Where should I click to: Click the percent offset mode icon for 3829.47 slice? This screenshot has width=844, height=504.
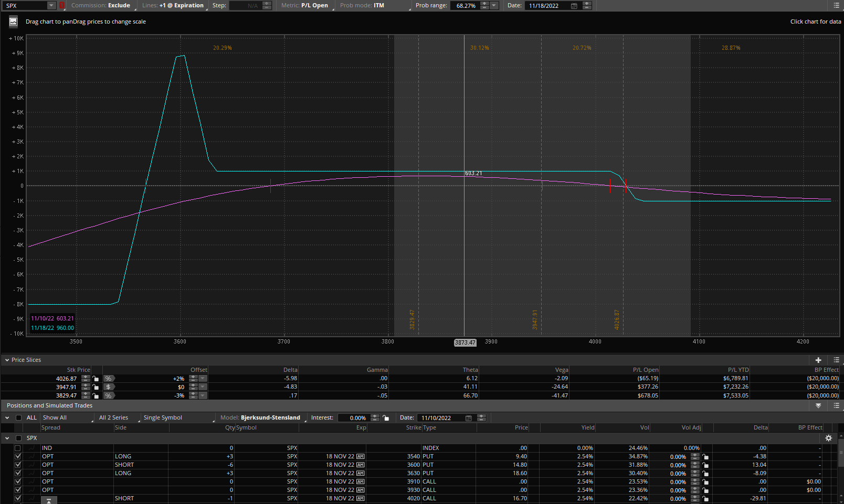tap(109, 395)
